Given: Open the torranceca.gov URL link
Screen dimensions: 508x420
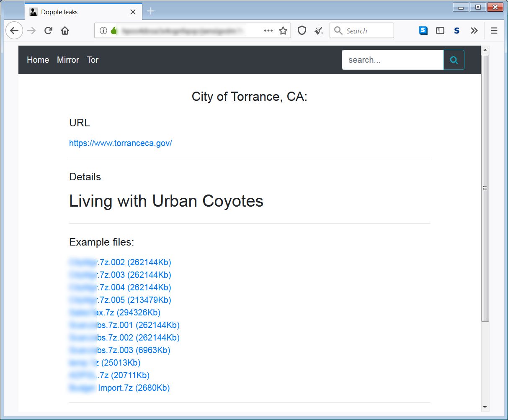Looking at the screenshot, I should [121, 143].
